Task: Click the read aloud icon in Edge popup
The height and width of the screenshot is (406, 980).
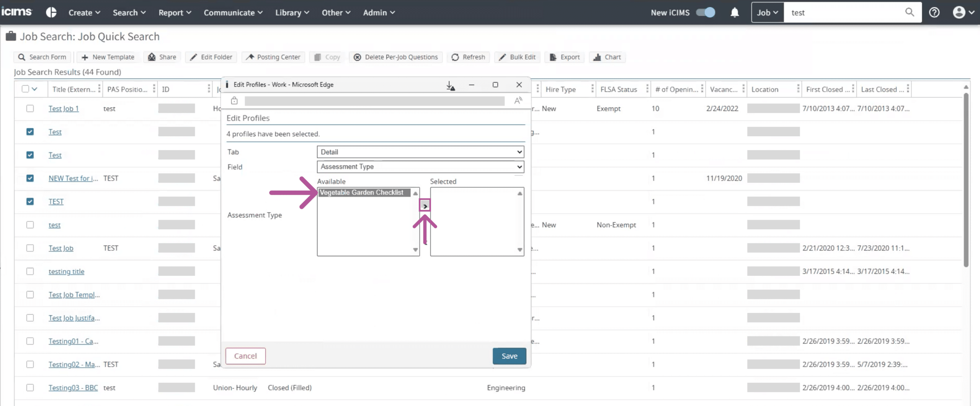Action: (518, 101)
